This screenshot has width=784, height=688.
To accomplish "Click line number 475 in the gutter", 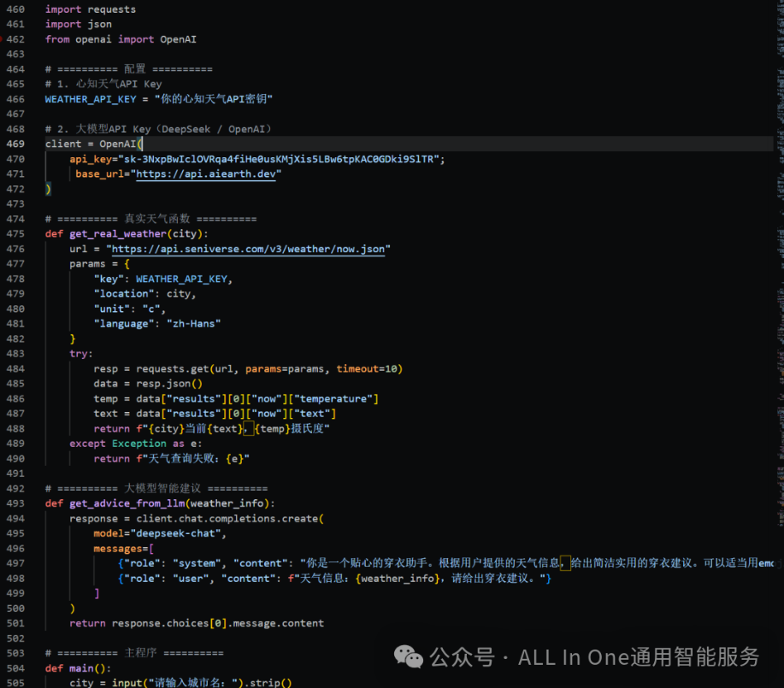I will [15, 234].
